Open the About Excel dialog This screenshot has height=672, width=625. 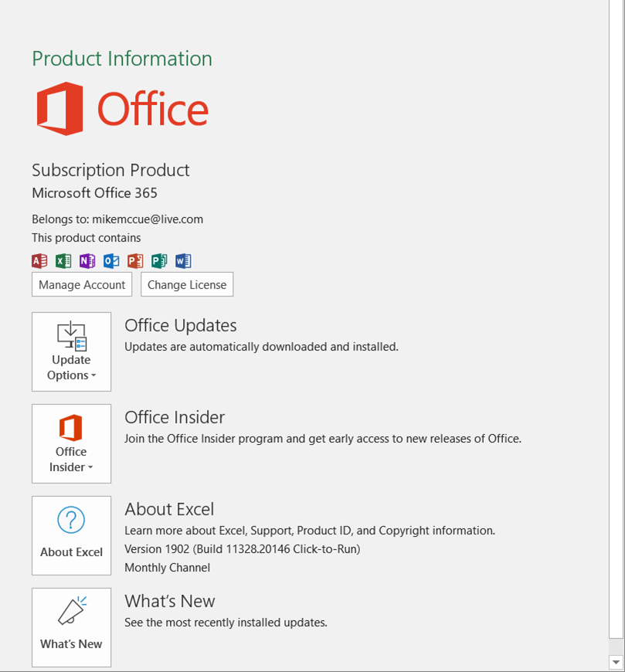72,535
